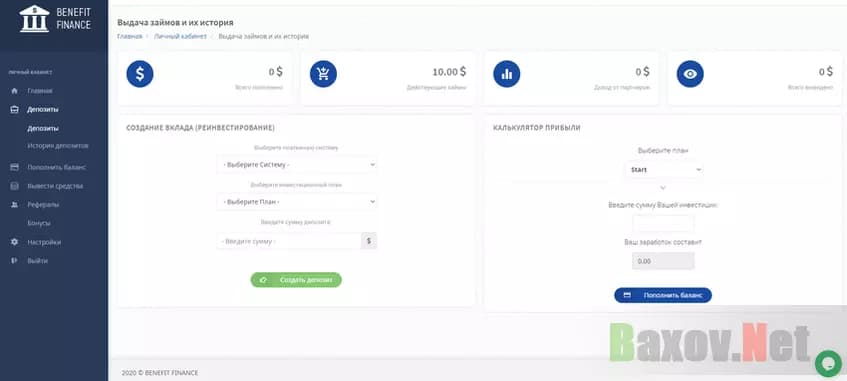Click the $ addon next to amount field
847x381 pixels.
369,241
